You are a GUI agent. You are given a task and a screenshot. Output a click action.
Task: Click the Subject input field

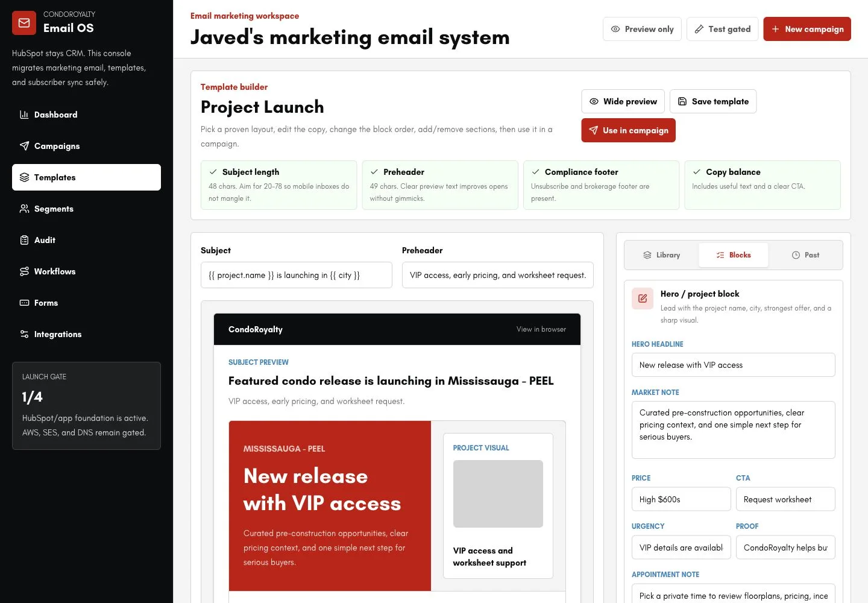(297, 275)
